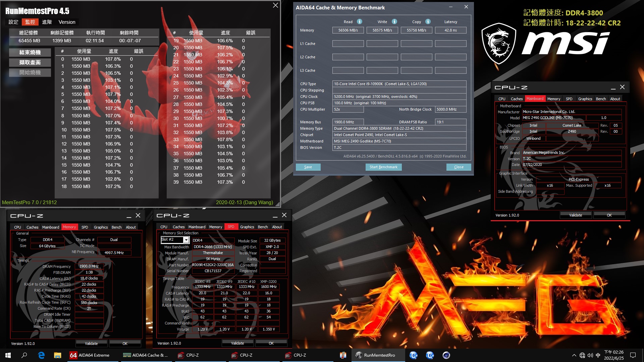Click Start Benchmark in AIDA64
This screenshot has height=362, width=644.
coord(383,167)
